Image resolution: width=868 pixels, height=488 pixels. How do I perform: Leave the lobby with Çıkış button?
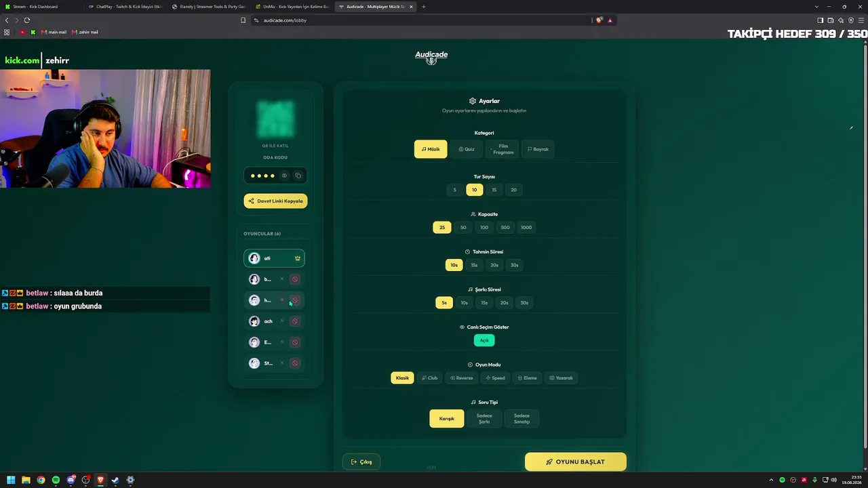tap(361, 462)
